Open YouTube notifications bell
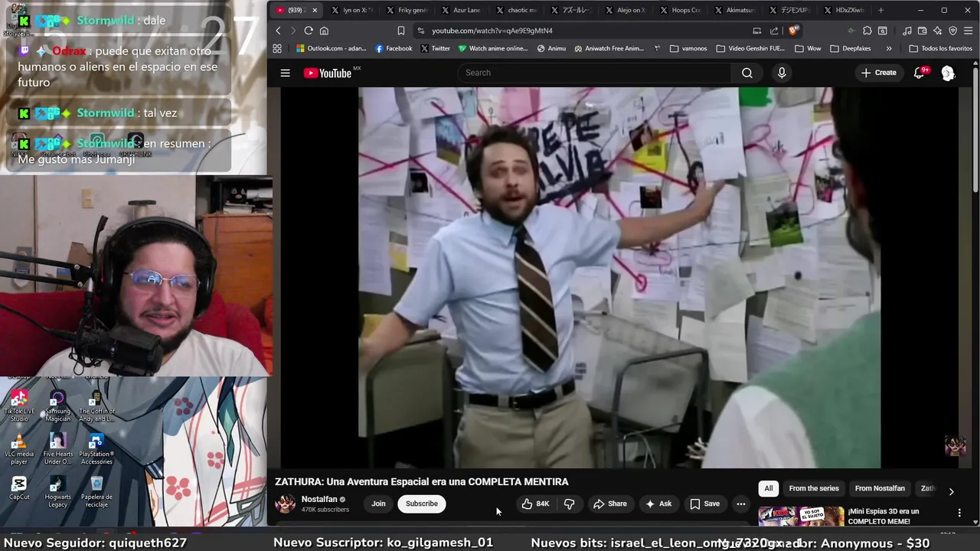This screenshot has height=551, width=980. 920,73
